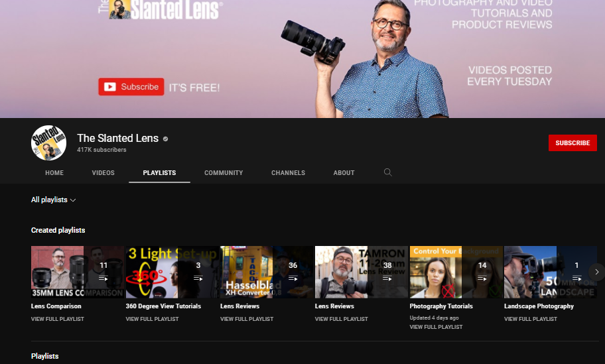
Task: Go to the Channels tab
Action: pyautogui.click(x=288, y=173)
